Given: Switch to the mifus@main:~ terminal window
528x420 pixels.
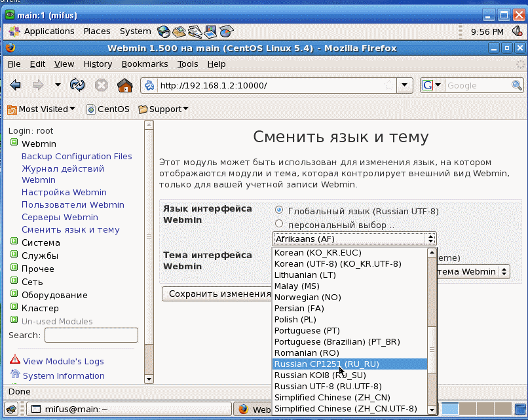Looking at the screenshot, I should pos(129,410).
